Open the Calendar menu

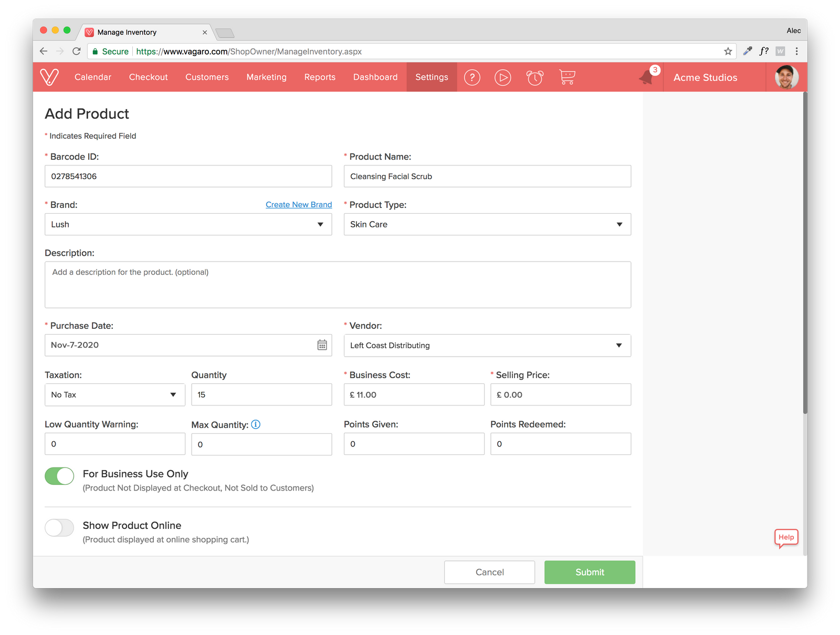coord(93,77)
